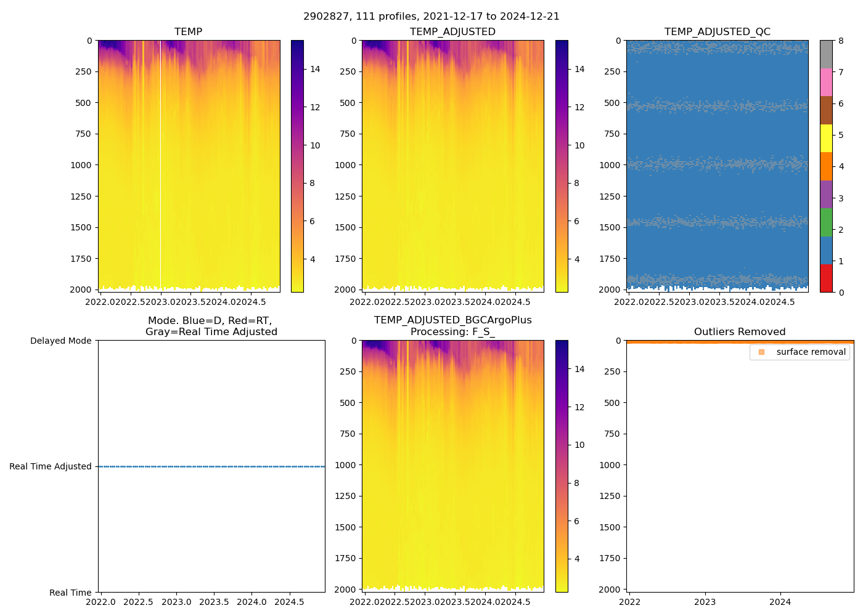This screenshot has width=863, height=616.
Task: Click the 2023 tick label under Outliers Removed
Action: (x=705, y=602)
